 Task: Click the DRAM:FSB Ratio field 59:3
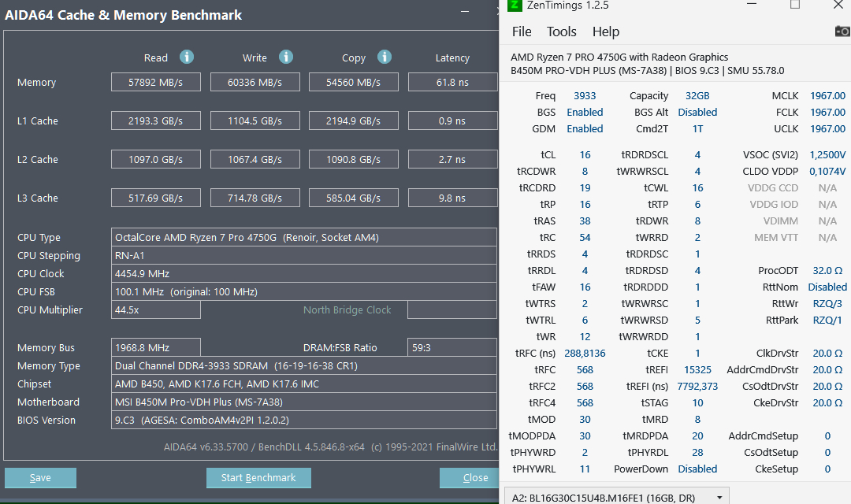click(x=452, y=347)
